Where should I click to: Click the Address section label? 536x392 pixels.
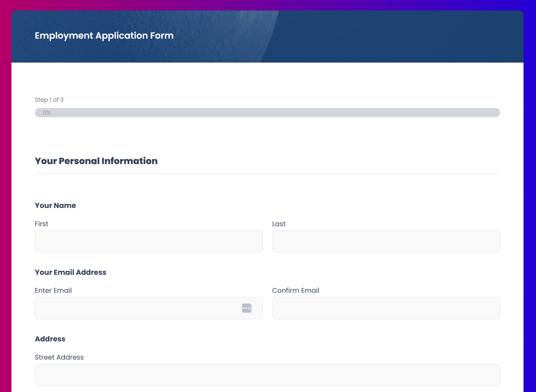pyautogui.click(x=50, y=339)
